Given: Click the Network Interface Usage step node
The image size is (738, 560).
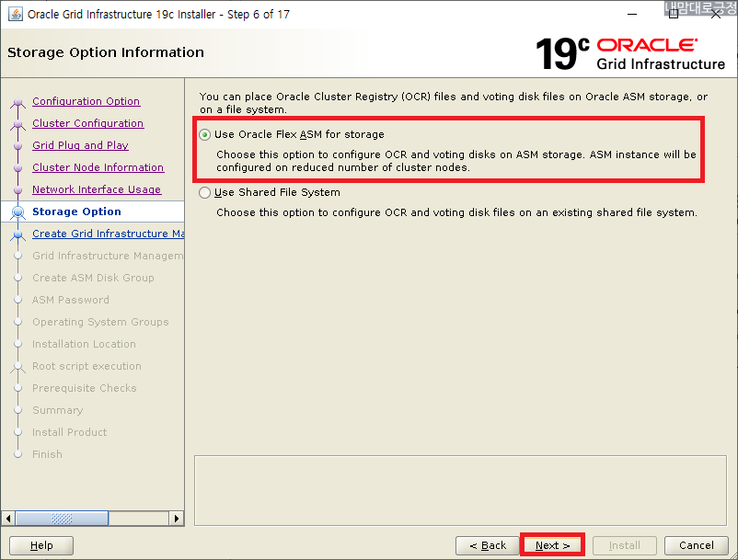Looking at the screenshot, I should pyautogui.click(x=17, y=190).
